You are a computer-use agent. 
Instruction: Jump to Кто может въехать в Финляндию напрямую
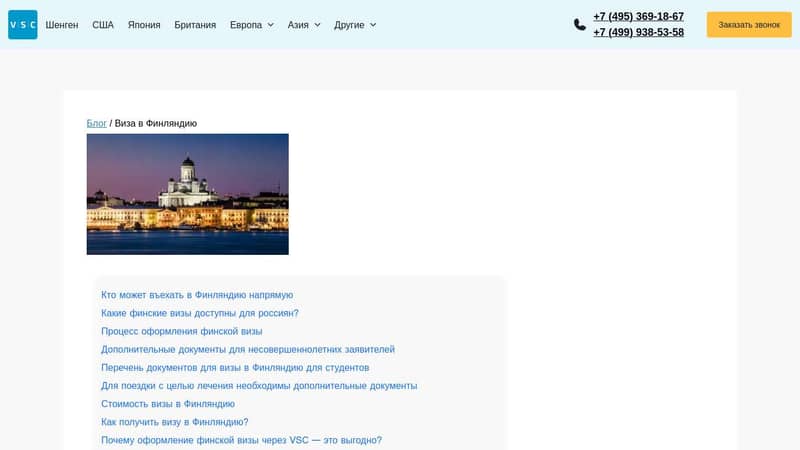click(x=197, y=295)
